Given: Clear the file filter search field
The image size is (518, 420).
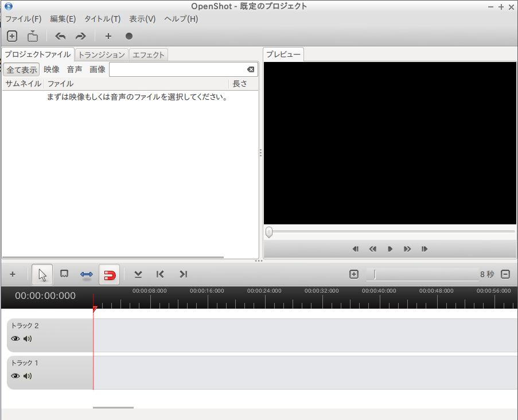Looking at the screenshot, I should 251,69.
